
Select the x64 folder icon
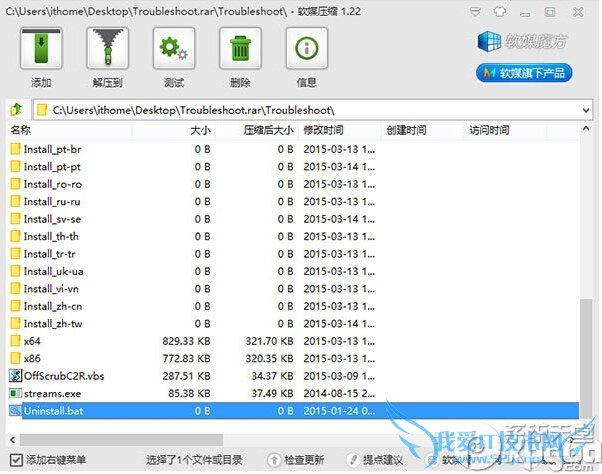pyautogui.click(x=15, y=341)
